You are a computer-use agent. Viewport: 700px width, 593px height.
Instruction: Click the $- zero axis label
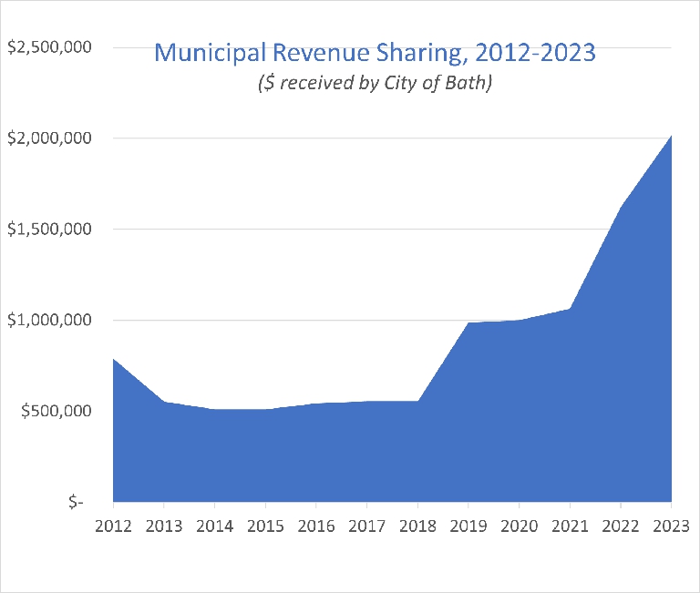pos(74,502)
